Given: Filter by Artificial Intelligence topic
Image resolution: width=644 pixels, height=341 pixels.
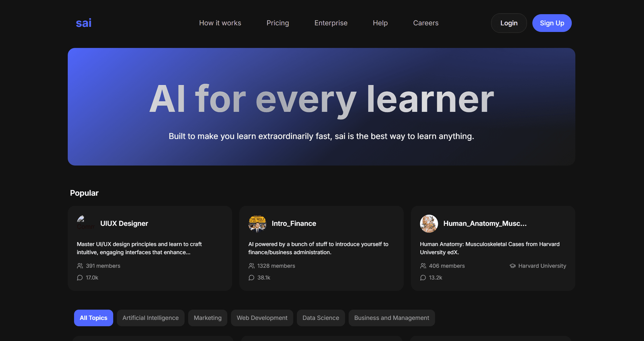Looking at the screenshot, I should [x=150, y=318].
